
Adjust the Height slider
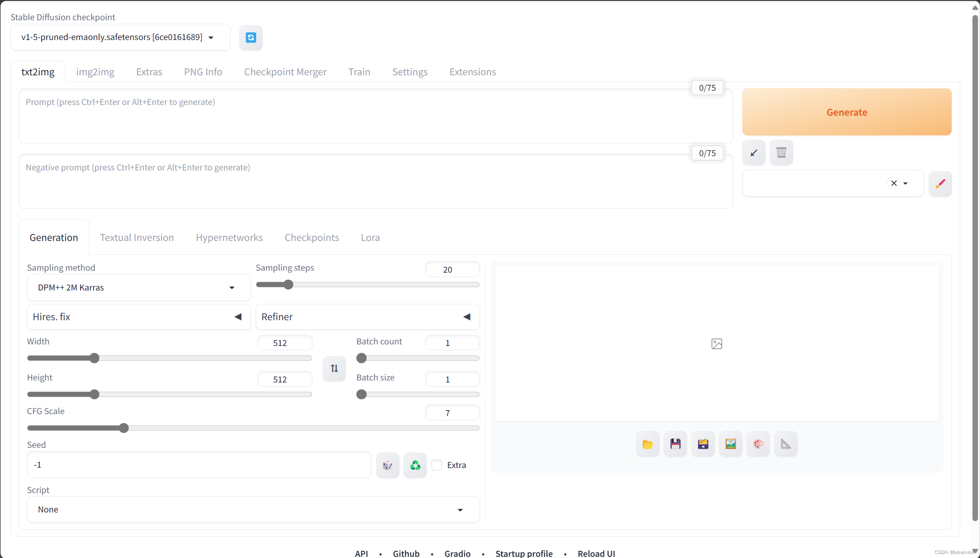pyautogui.click(x=170, y=394)
